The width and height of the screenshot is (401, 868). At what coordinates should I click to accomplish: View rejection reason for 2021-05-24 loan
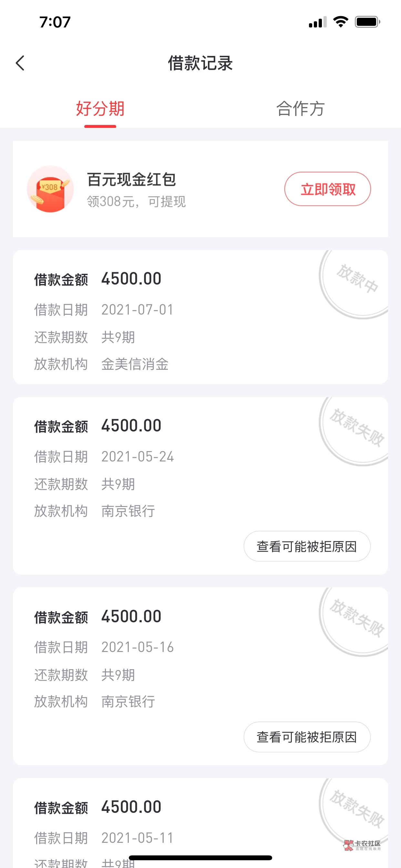[x=307, y=546]
